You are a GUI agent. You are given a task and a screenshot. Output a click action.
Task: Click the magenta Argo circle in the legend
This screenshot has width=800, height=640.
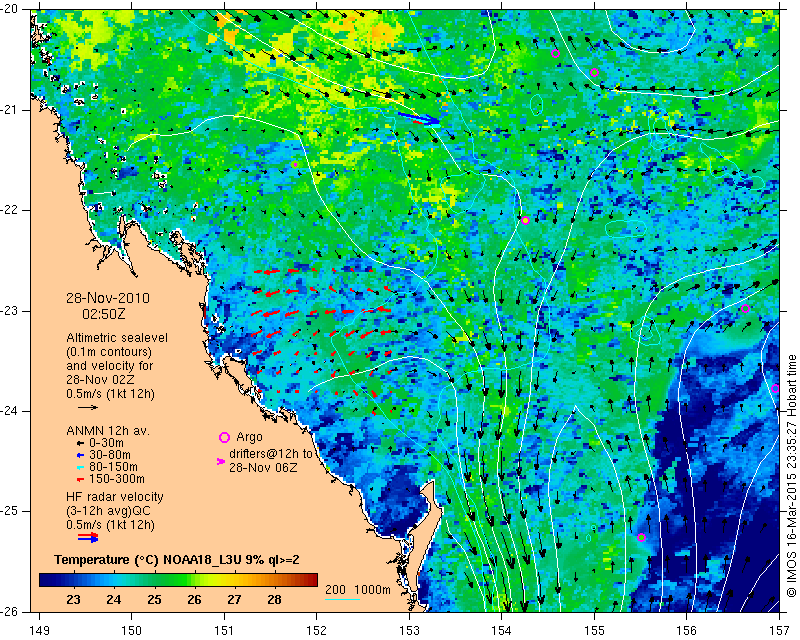pyautogui.click(x=224, y=437)
